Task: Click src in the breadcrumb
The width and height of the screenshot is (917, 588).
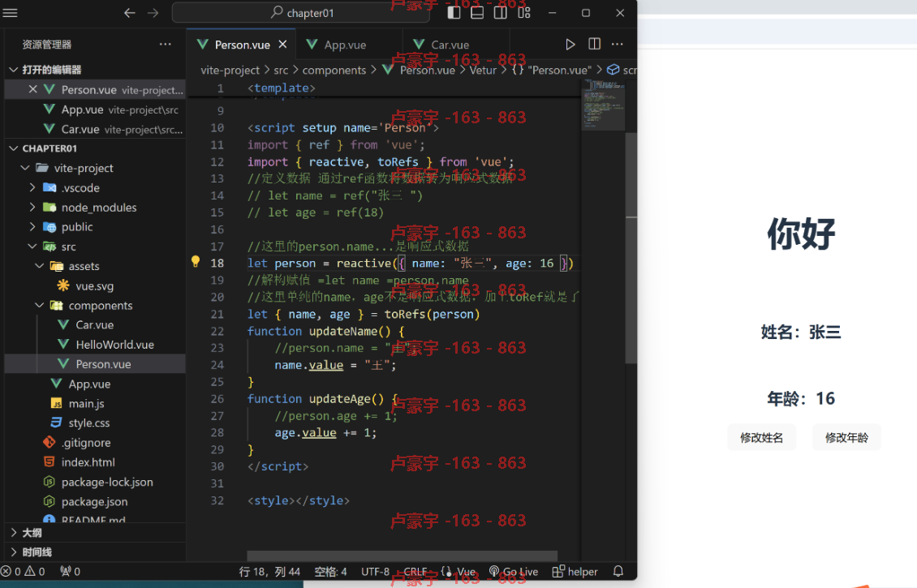Action: (281, 70)
